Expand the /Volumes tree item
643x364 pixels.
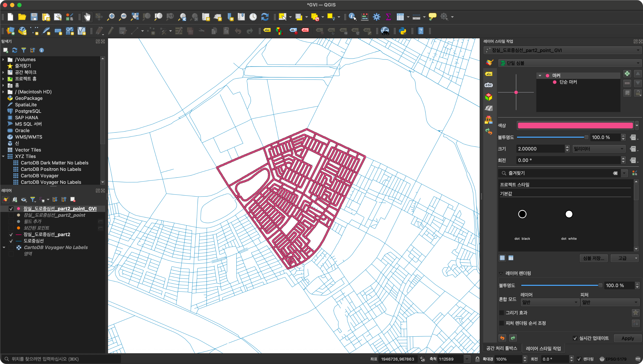3,60
